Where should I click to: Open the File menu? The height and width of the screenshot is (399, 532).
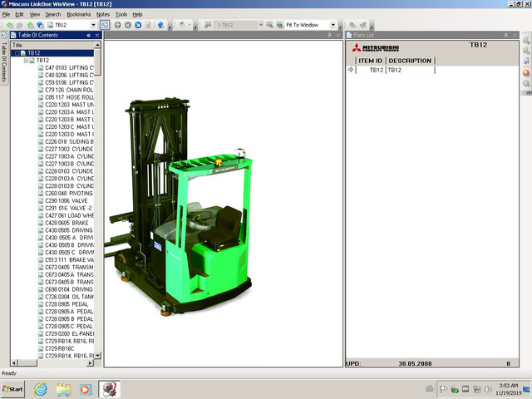(x=6, y=15)
